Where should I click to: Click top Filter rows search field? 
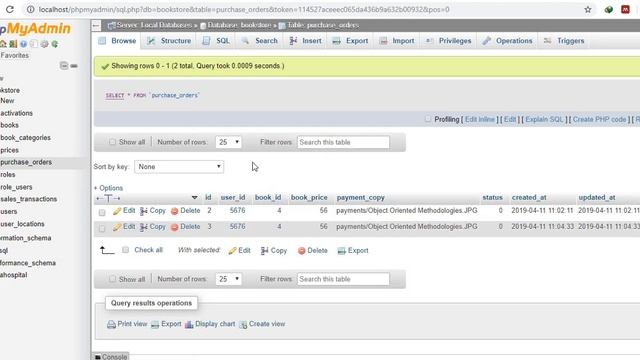pyautogui.click(x=343, y=142)
